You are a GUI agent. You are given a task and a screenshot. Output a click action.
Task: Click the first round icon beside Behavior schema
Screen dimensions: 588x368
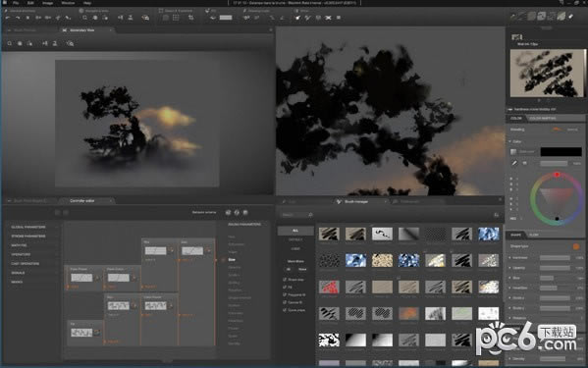(x=228, y=213)
